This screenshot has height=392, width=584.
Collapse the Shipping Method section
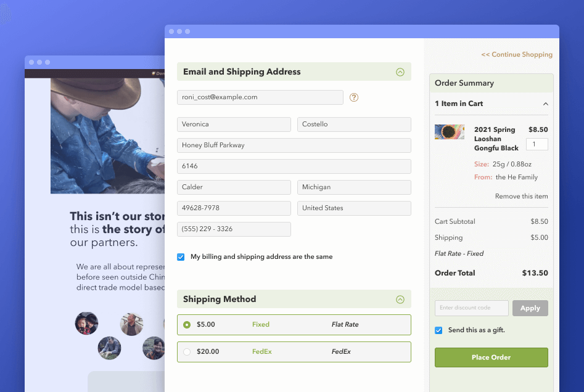(401, 299)
